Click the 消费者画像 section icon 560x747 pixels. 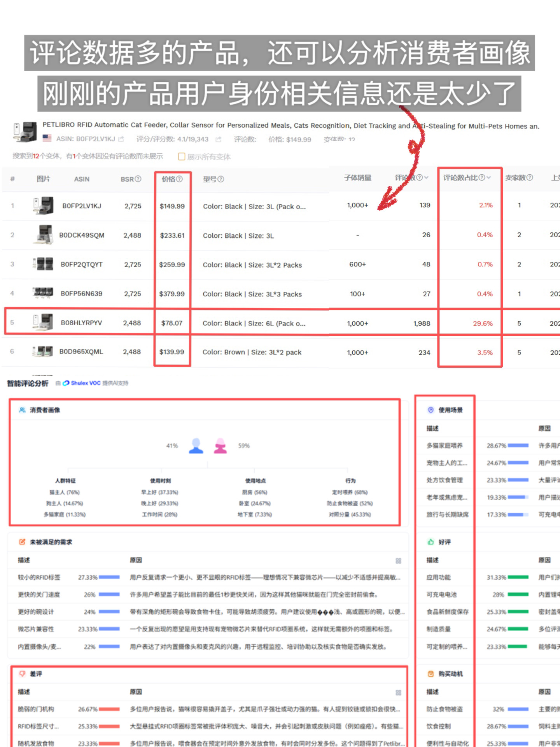[22, 410]
